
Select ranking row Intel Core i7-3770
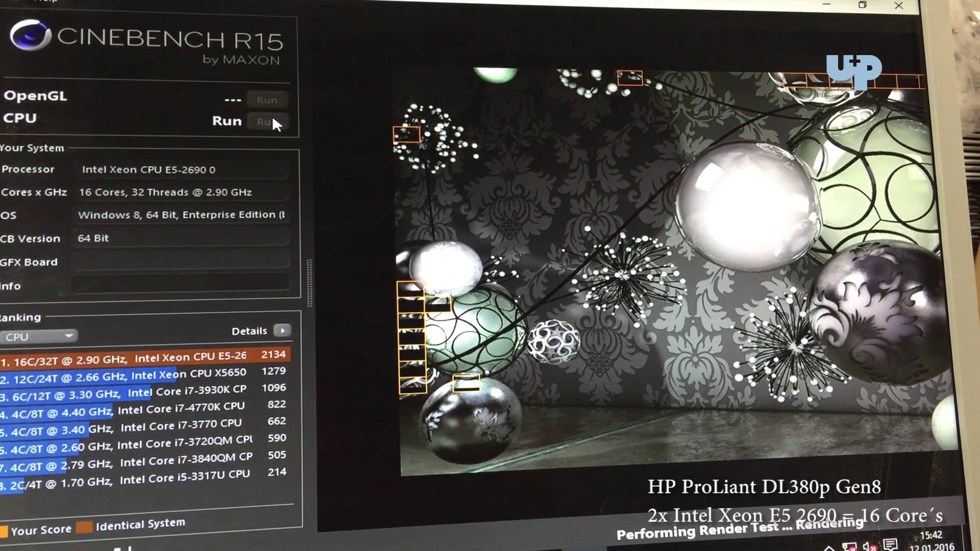coord(144,427)
